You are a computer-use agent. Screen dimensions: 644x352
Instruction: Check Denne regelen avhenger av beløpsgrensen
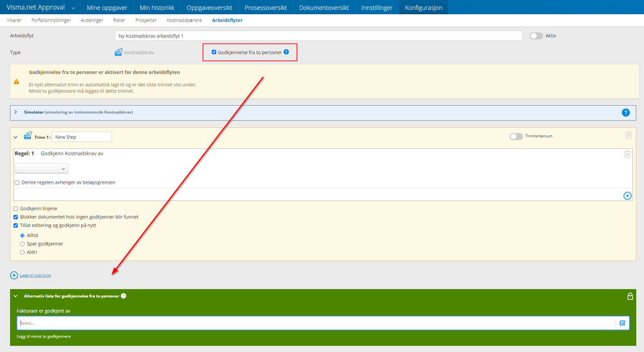17,182
